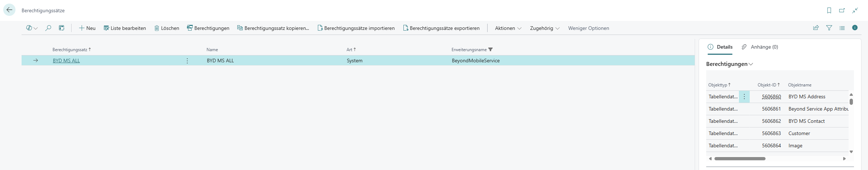Open page in new window icon
Viewport: 868px width, 170px height.
[x=842, y=10]
